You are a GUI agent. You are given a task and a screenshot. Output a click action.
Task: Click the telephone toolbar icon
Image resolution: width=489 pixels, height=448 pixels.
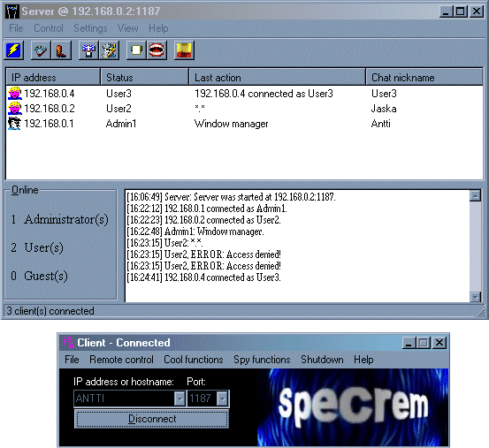click(x=41, y=50)
